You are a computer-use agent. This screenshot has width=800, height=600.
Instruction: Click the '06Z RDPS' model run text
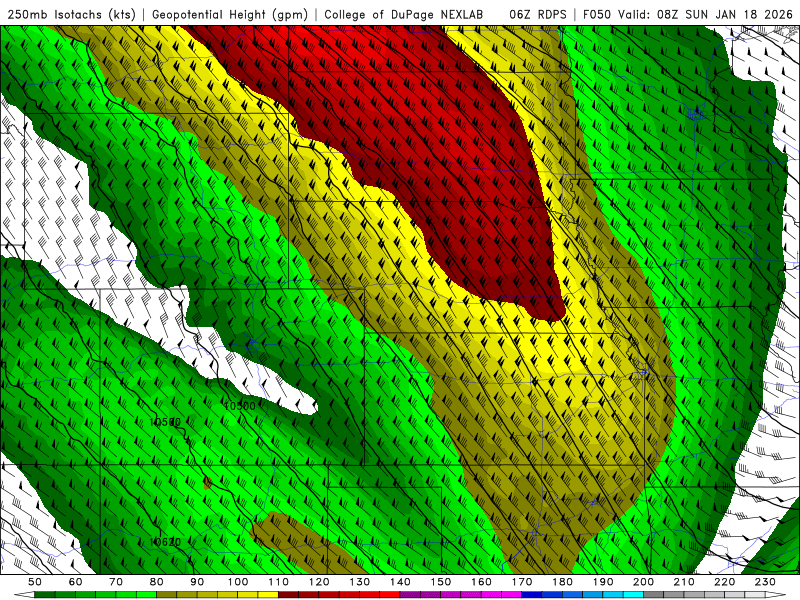538,14
